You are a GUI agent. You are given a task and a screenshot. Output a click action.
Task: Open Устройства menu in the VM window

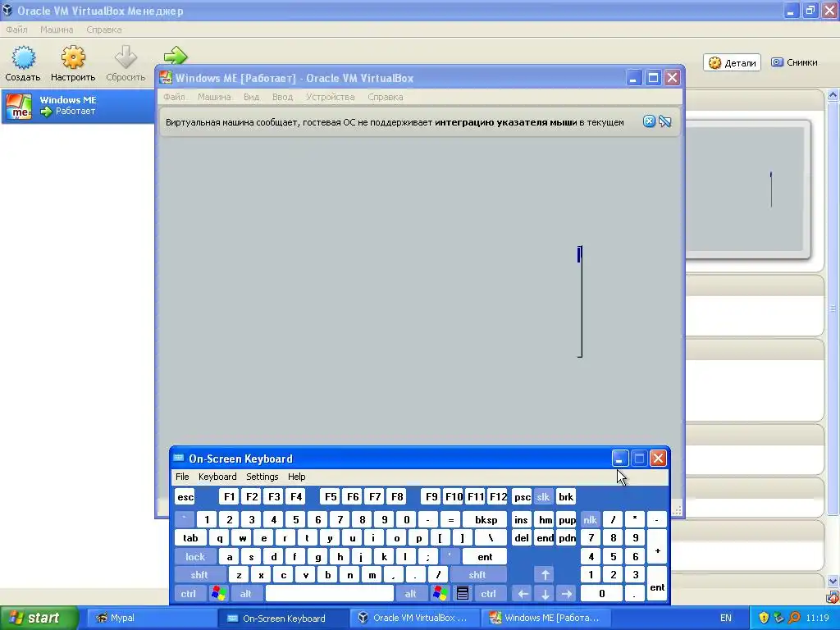(x=330, y=97)
